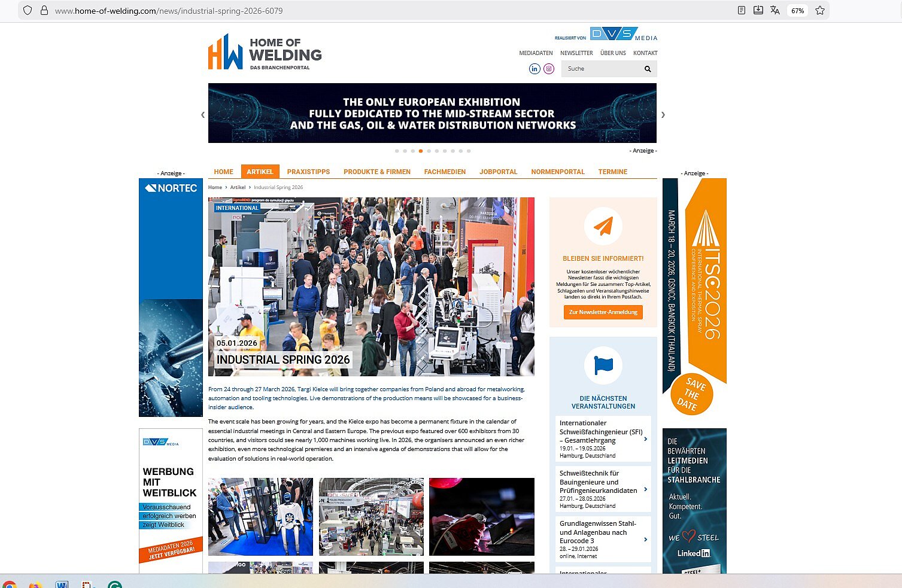The height and width of the screenshot is (588, 902).
Task: Open the PRAXISTIPPS navigation tab
Action: coord(308,172)
